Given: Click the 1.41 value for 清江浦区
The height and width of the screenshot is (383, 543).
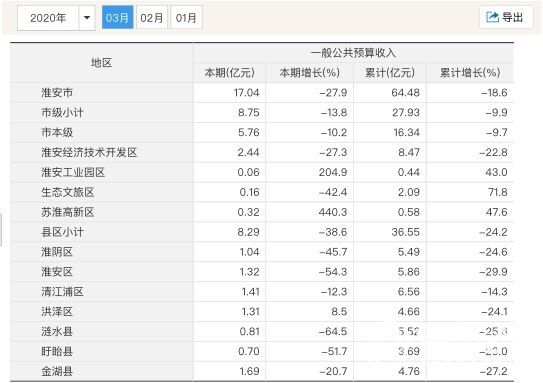Looking at the screenshot, I should click(x=250, y=292).
